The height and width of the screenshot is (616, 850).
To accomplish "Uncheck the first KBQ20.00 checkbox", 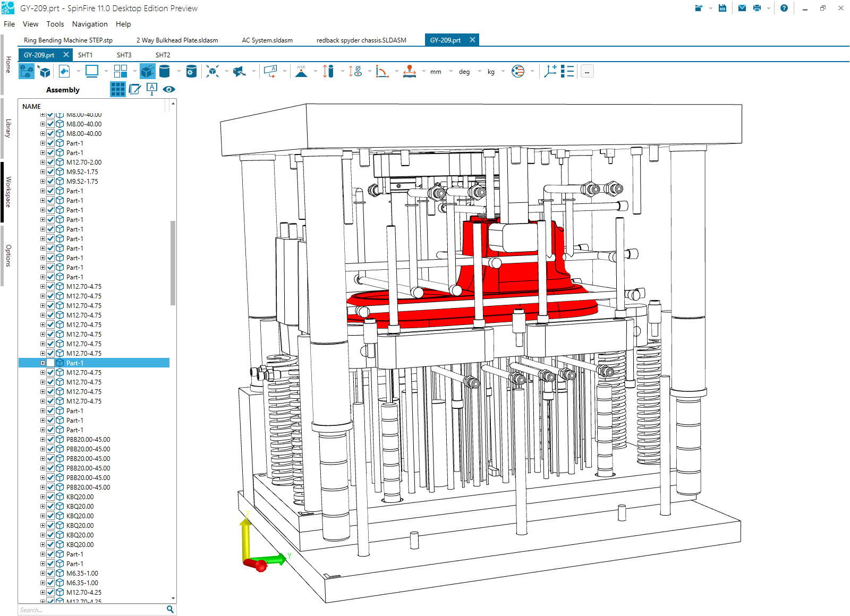I will [50, 497].
